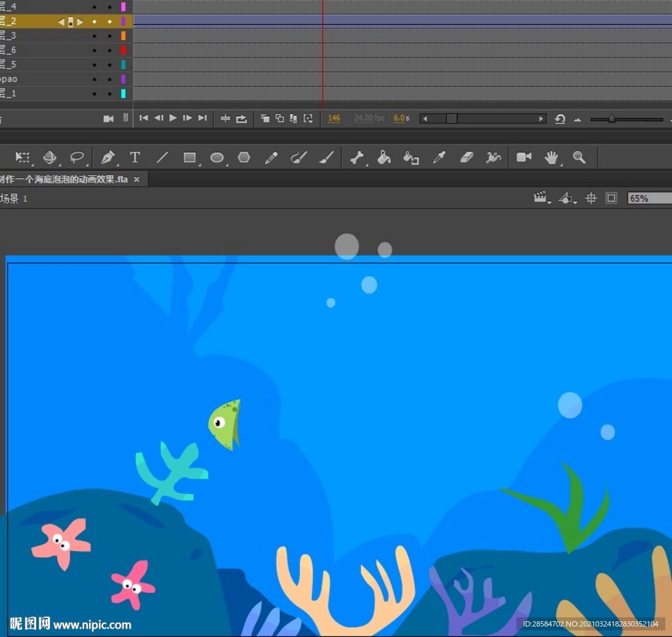
Task: Open the 65% stage zoom dropdown
Action: click(649, 198)
